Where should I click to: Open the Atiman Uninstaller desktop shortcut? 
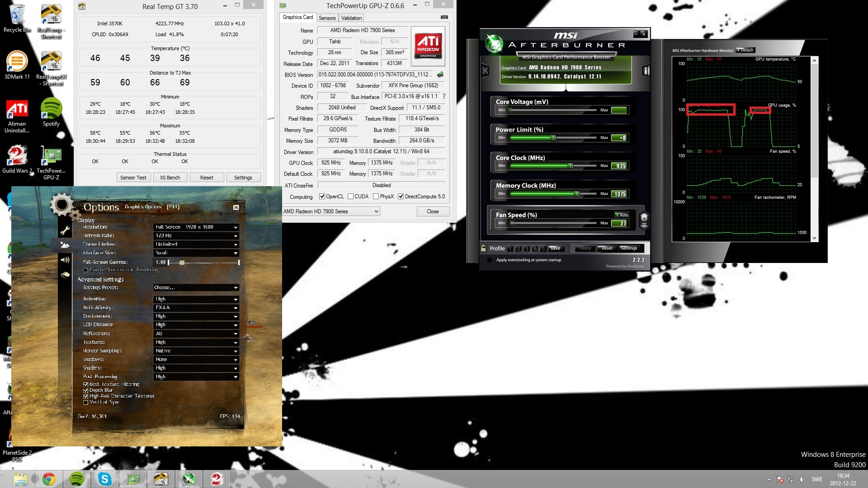pos(17,117)
